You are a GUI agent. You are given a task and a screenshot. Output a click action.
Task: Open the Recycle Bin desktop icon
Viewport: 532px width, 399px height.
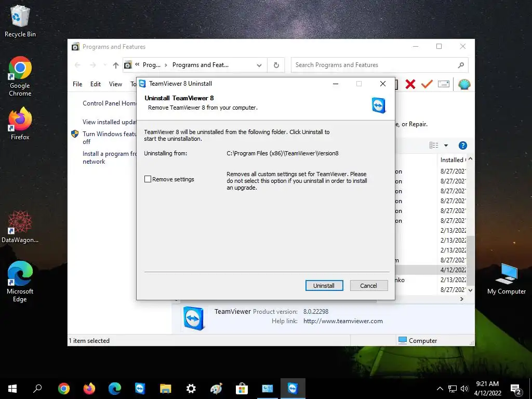(20, 21)
